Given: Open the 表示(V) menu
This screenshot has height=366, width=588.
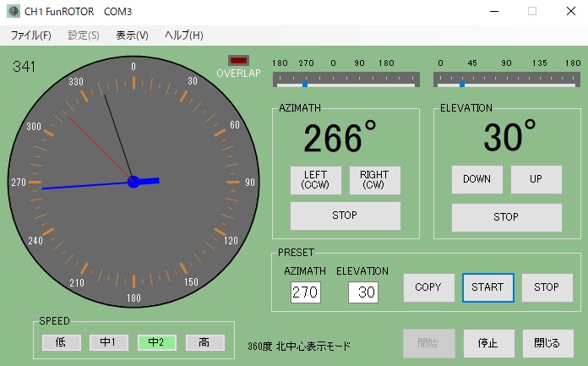Looking at the screenshot, I should point(132,36).
